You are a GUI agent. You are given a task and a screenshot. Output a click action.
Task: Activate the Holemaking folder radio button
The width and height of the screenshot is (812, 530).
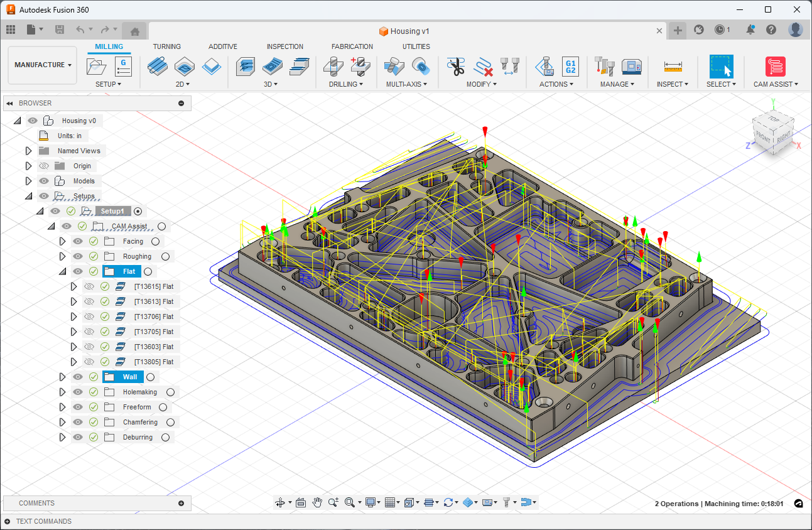tap(170, 392)
